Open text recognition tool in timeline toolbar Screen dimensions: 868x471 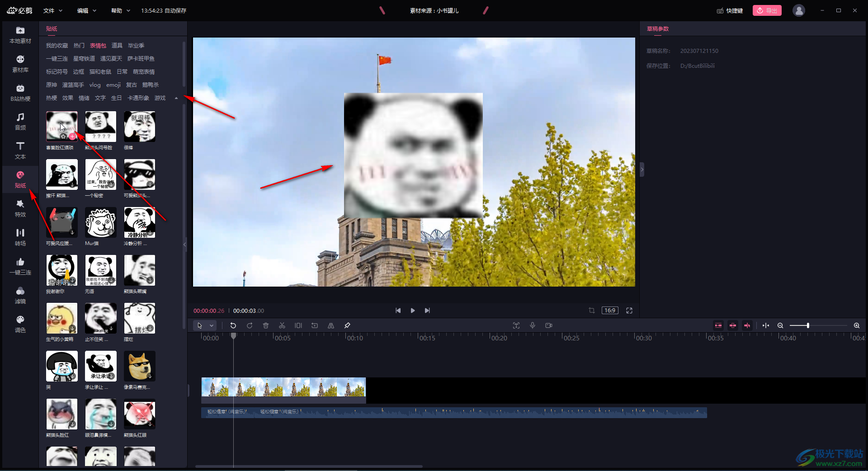[516, 325]
